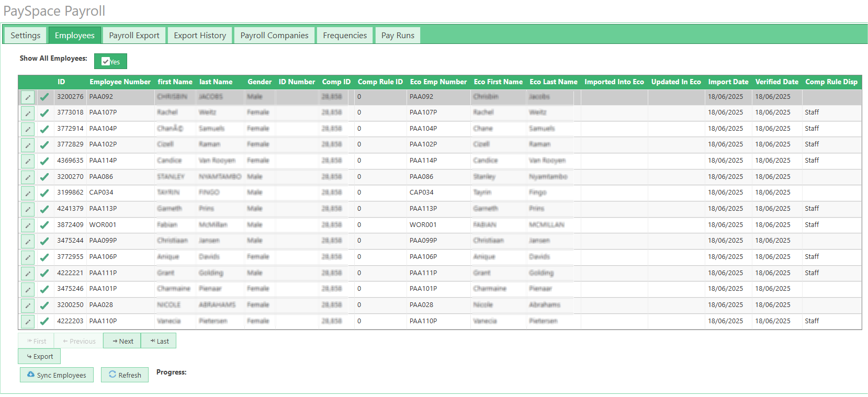Export the employee list
The height and width of the screenshot is (397, 868).
click(x=39, y=357)
